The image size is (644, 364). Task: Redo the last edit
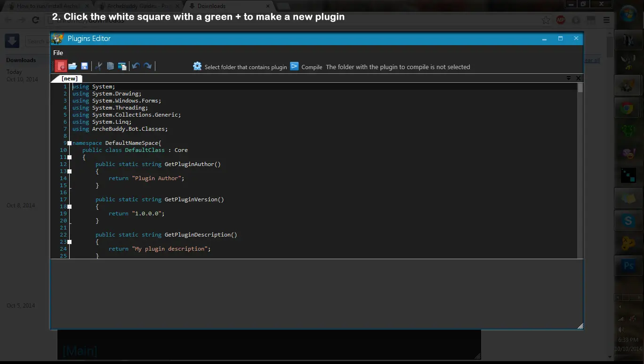click(147, 66)
